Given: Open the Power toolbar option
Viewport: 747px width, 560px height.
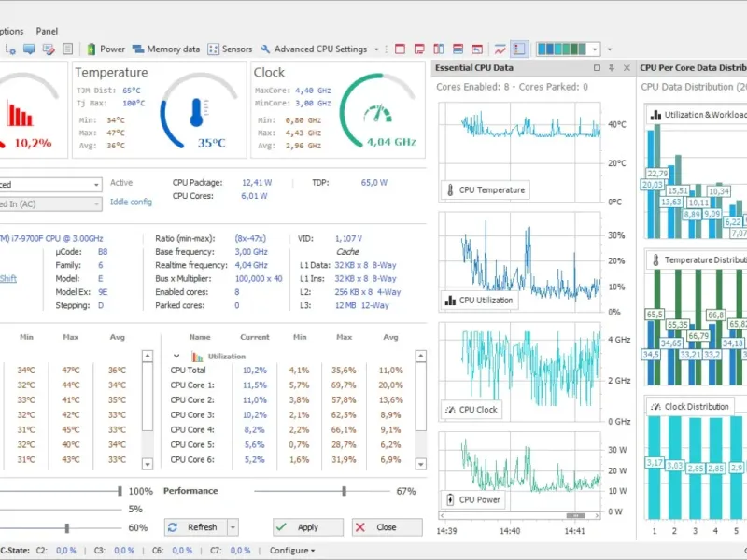Looking at the screenshot, I should [106, 49].
